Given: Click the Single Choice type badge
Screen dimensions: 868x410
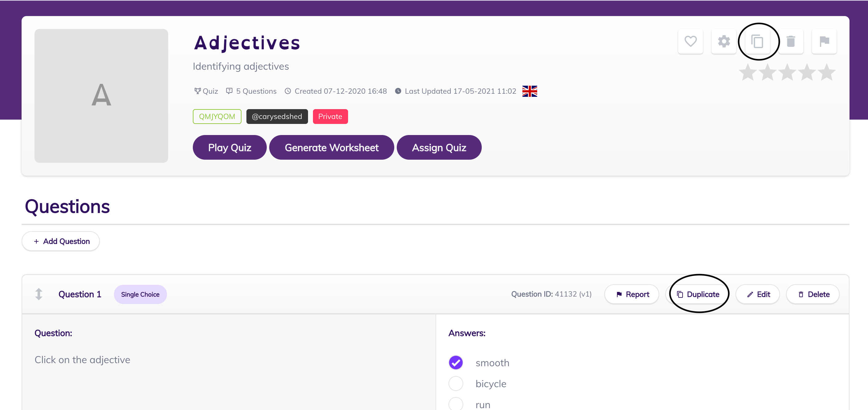Looking at the screenshot, I should pyautogui.click(x=140, y=294).
